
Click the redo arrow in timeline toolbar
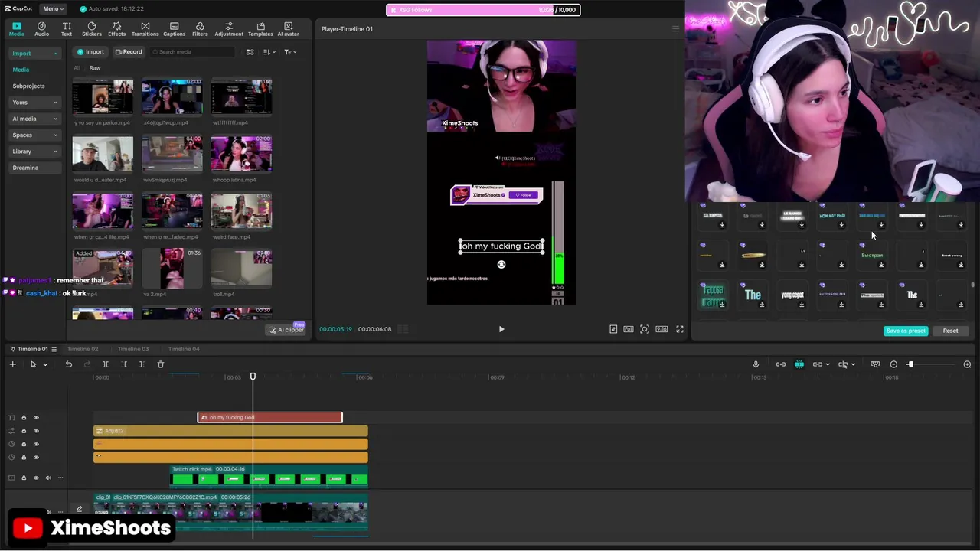pos(87,364)
